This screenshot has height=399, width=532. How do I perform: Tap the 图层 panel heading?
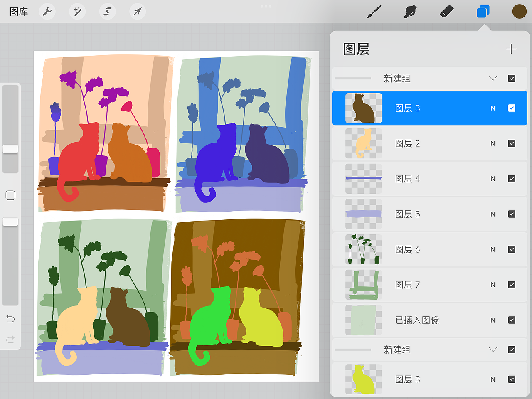(x=356, y=49)
